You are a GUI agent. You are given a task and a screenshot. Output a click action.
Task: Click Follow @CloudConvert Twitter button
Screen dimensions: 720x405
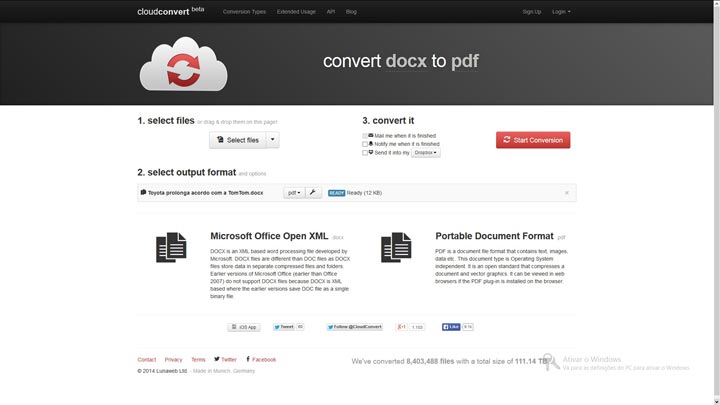pyautogui.click(x=354, y=327)
